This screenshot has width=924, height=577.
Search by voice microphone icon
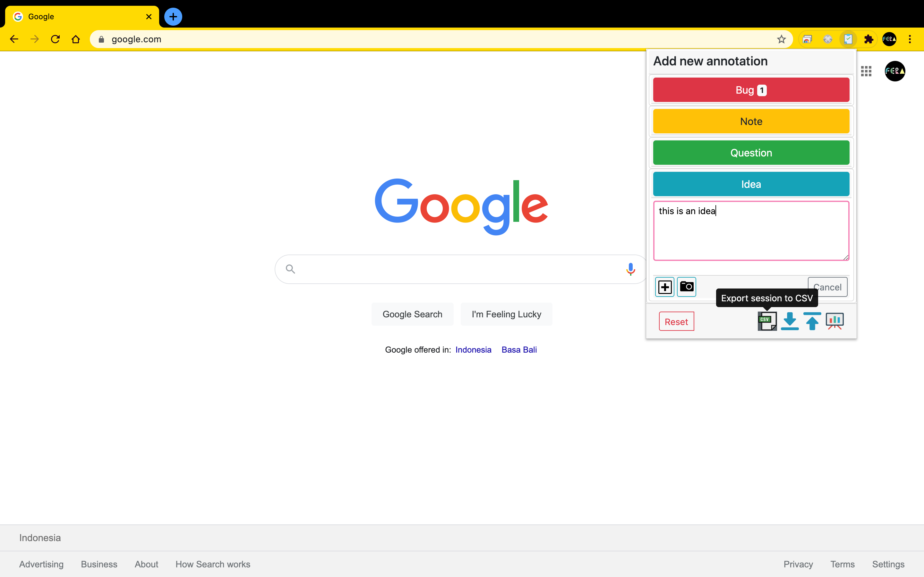630,269
